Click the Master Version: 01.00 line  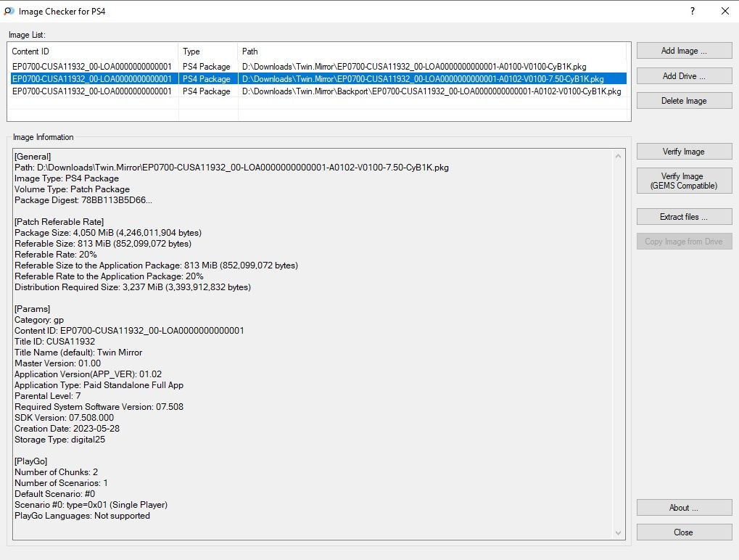tap(57, 363)
